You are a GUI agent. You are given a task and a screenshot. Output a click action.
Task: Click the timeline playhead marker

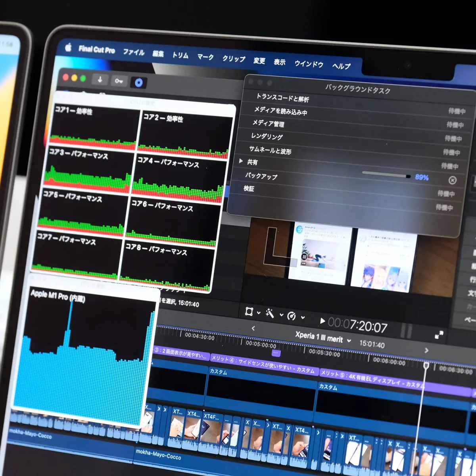point(426,365)
